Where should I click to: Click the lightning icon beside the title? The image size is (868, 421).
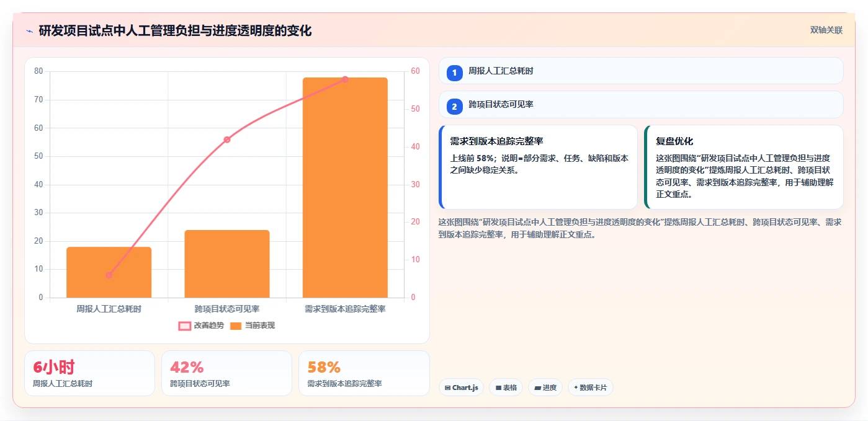point(29,31)
